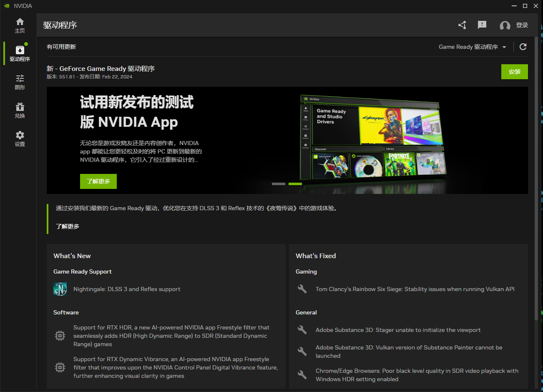Open the 兑换 redeem section
The width and height of the screenshot is (543, 392).
pyautogui.click(x=20, y=111)
